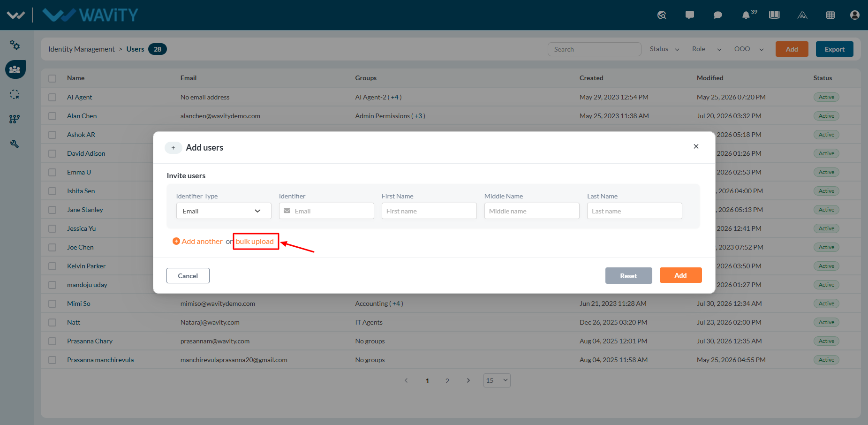Open the branching workflow sidebar icon

[15, 119]
